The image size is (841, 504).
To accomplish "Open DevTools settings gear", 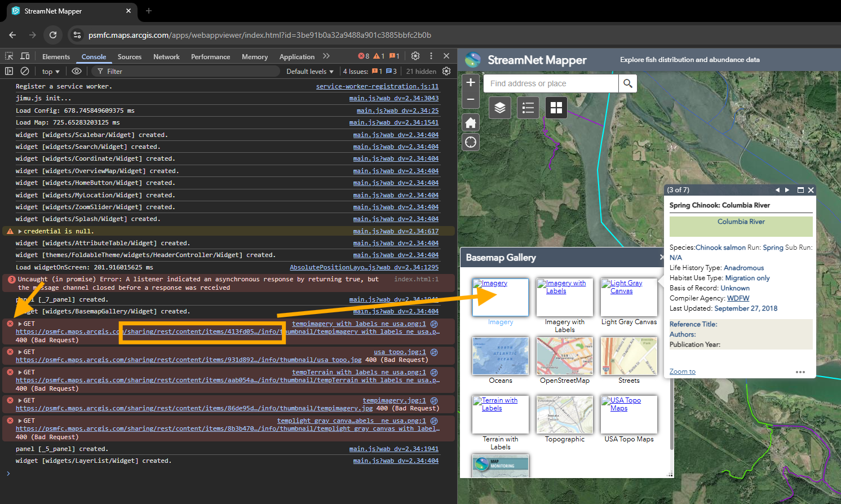I will (x=415, y=56).
